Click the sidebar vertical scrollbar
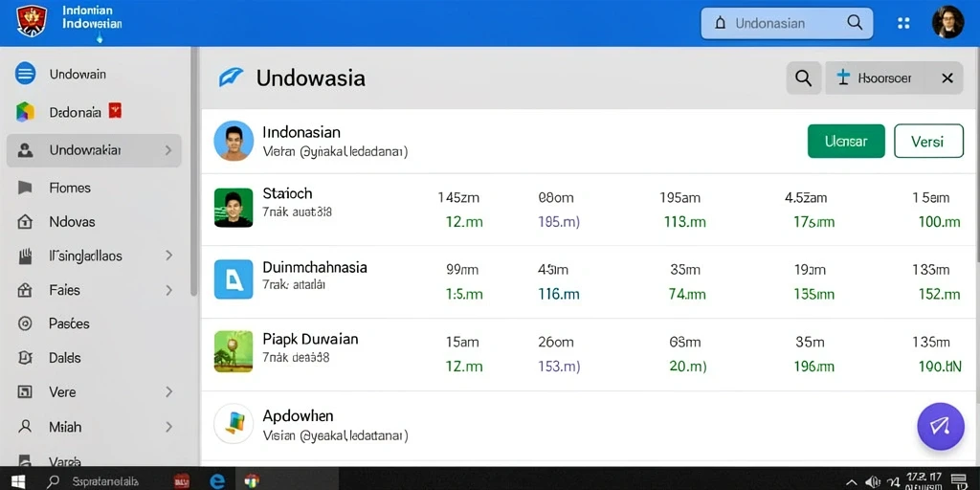This screenshot has width=980, height=490. pyautogui.click(x=194, y=172)
